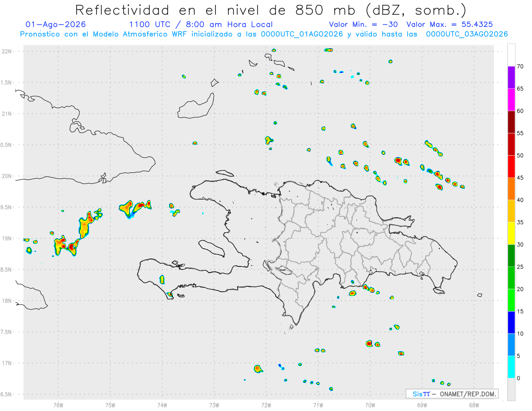Click the gray below-zero colorbar segment
Screen dimensions: 532x411
[511, 389]
